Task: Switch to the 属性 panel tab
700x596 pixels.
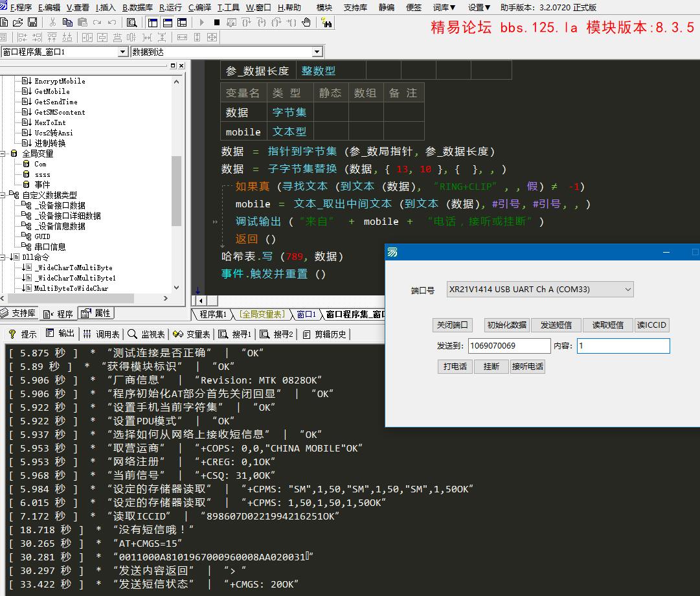Action: pyautogui.click(x=96, y=313)
